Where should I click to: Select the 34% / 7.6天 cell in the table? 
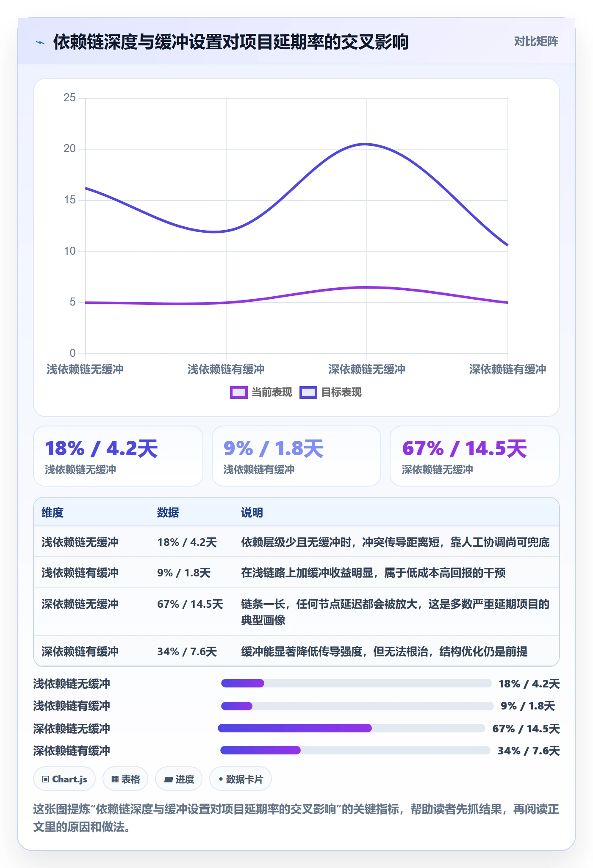(187, 652)
